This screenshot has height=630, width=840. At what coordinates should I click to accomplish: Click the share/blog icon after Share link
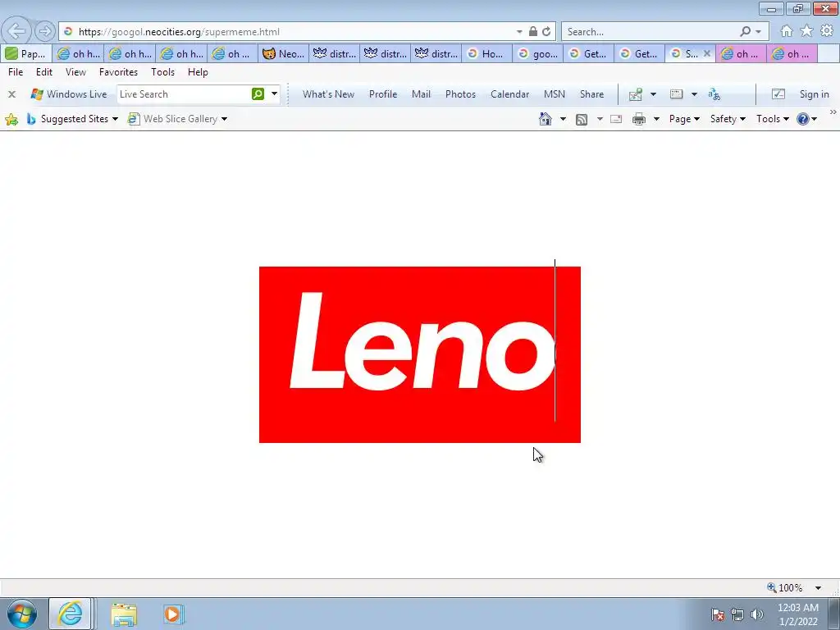click(636, 95)
